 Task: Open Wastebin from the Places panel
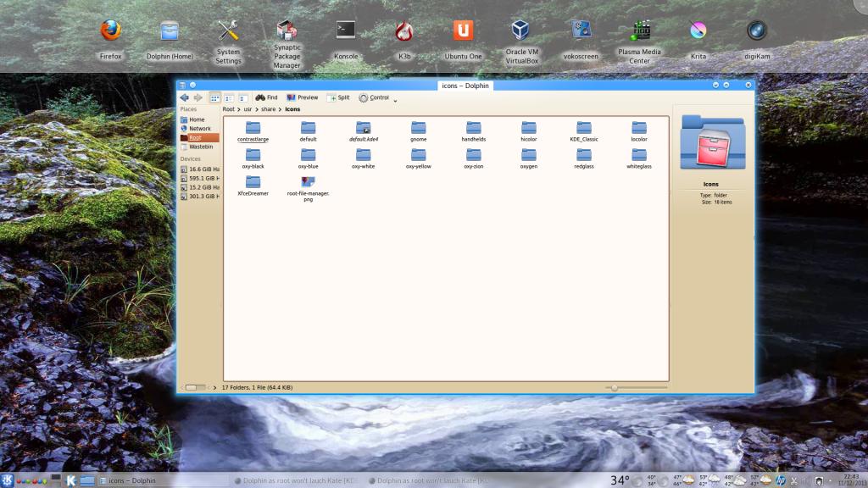[x=200, y=147]
